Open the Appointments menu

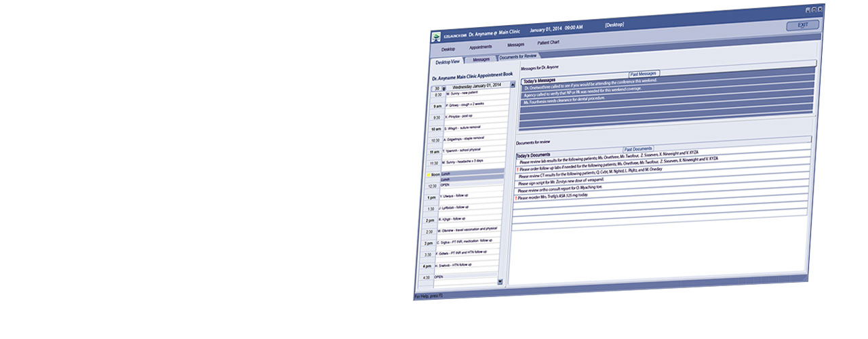(x=480, y=47)
